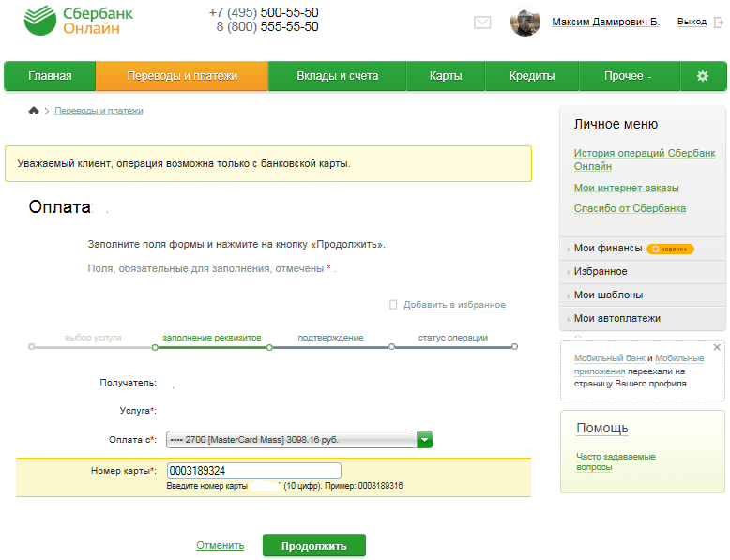Click the phone number 8 (800) 555-55-50

(x=267, y=27)
